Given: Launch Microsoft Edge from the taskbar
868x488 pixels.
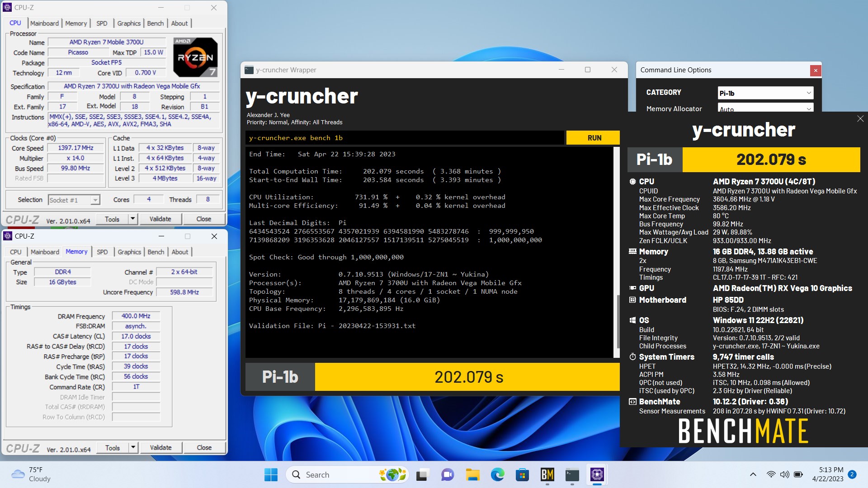Looking at the screenshot, I should [497, 474].
